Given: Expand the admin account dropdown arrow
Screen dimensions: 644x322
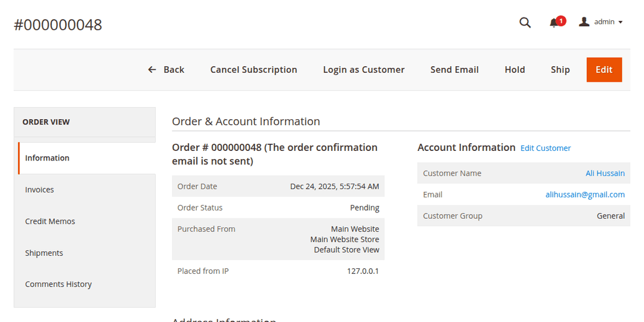Looking at the screenshot, I should pos(621,23).
